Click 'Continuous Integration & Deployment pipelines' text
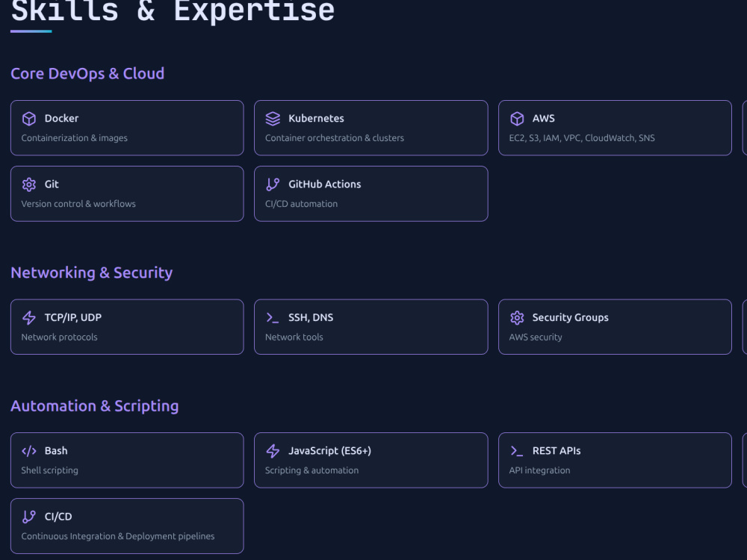 click(x=118, y=535)
